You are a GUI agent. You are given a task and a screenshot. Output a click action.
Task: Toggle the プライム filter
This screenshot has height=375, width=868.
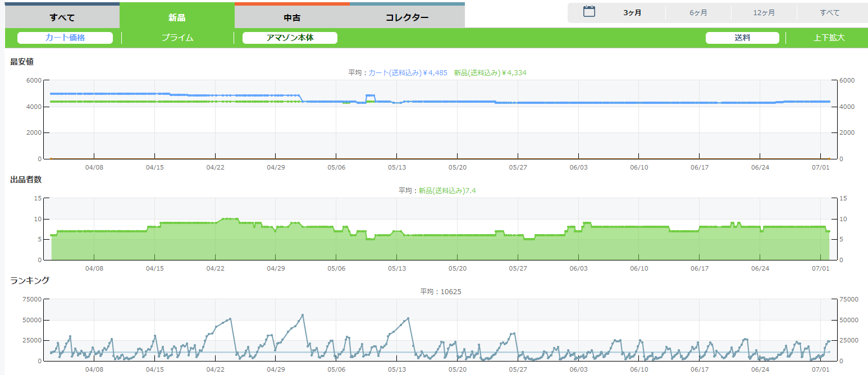(x=177, y=38)
